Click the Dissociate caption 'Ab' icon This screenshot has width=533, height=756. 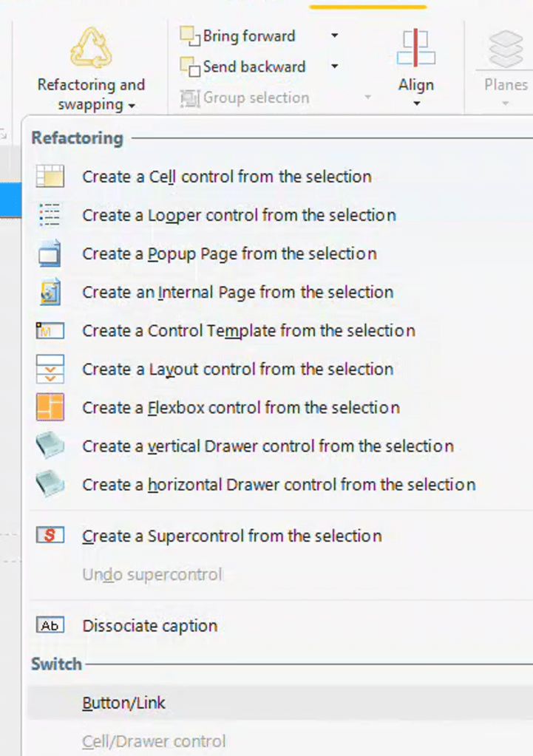50,626
